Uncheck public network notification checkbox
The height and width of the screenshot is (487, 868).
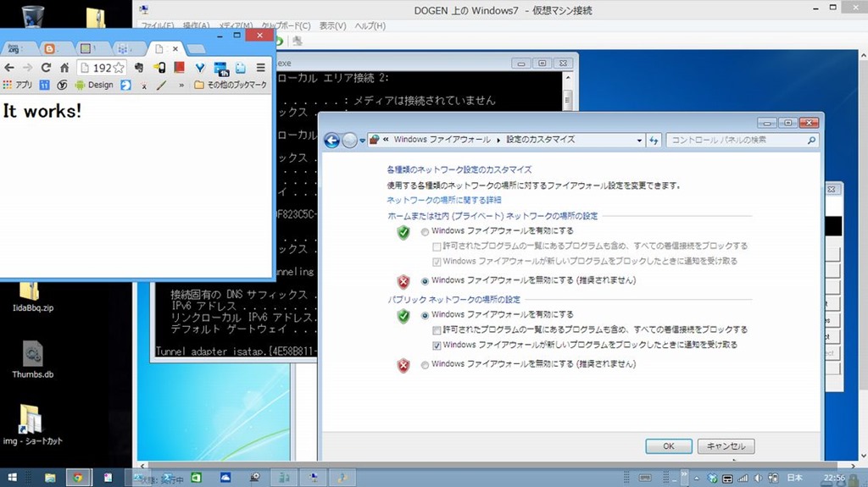point(437,346)
